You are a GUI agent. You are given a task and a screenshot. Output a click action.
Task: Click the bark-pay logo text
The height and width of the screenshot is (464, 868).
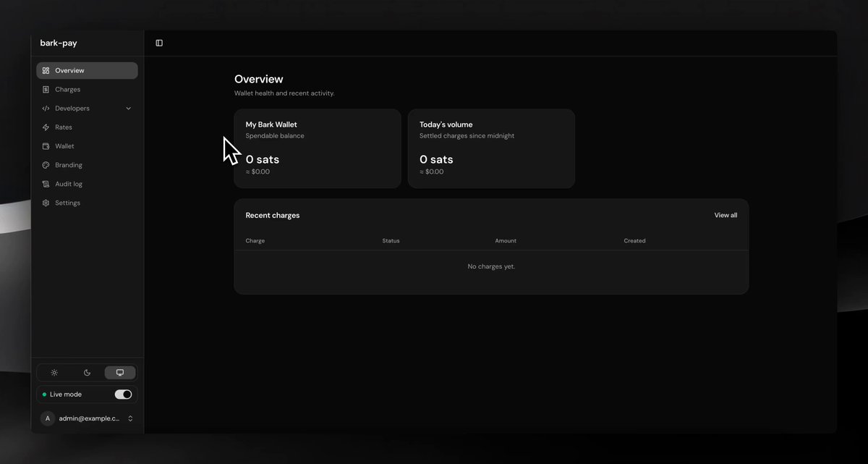59,43
